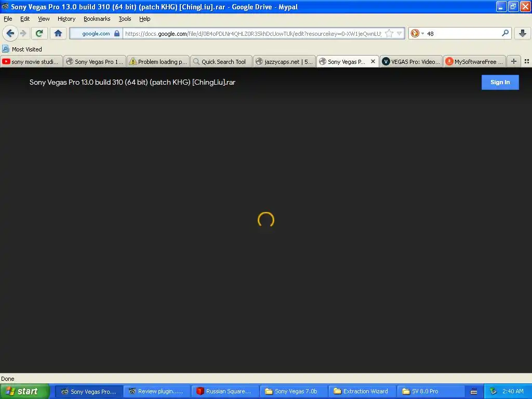Open SV 8.0 Pro folder taskbar item
Screen dimensions: 532x399
pos(430,391)
